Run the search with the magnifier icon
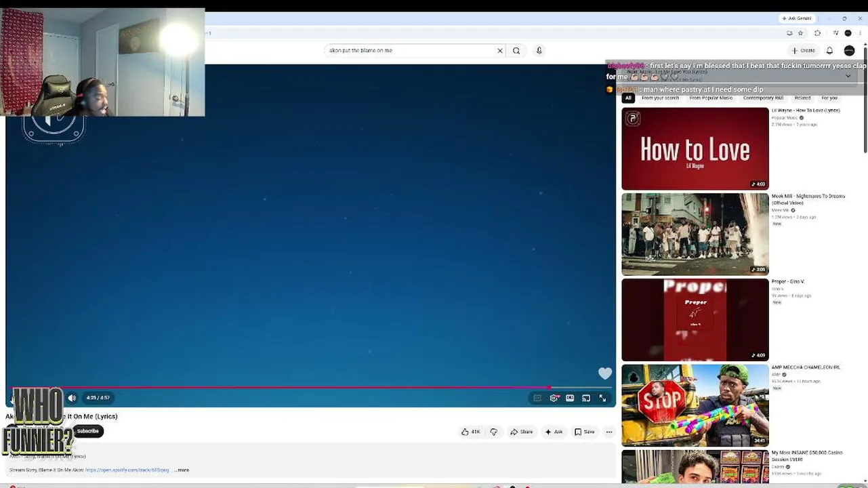868x488 pixels. point(516,50)
